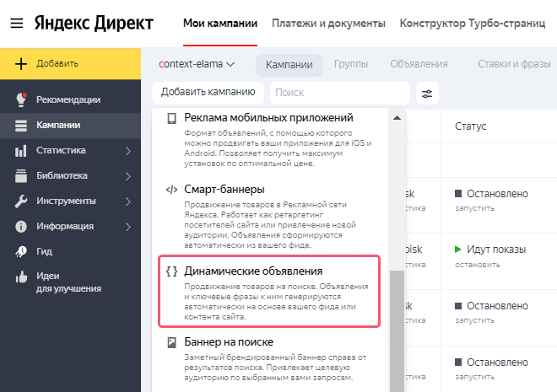Switch to Ставки и фразы subtab
This screenshot has height=392, width=557.
point(514,64)
